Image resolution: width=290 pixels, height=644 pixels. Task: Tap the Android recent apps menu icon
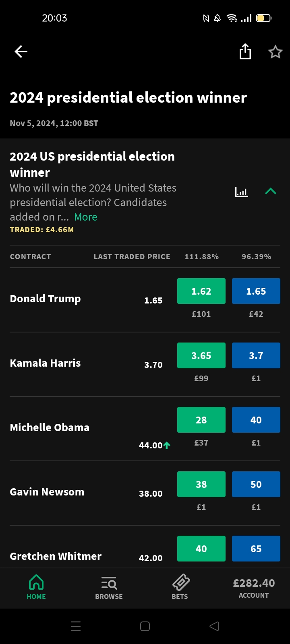76,626
